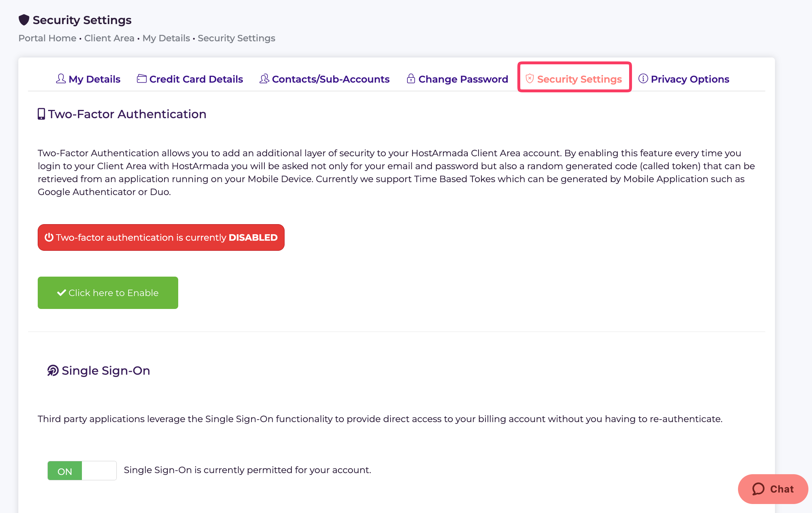The image size is (812, 513).
Task: Go to Portal Home breadcrumb link
Action: [47, 38]
